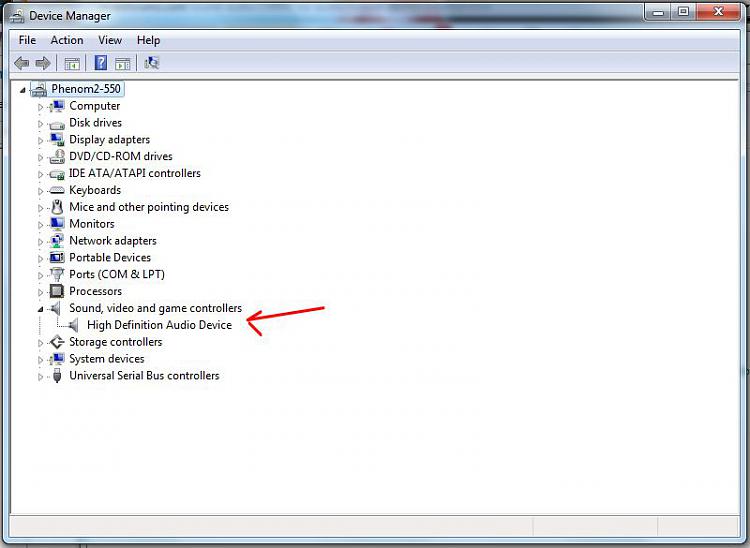The width and height of the screenshot is (750, 548).
Task: Click Scan for hardware changes icon
Action: tap(152, 63)
